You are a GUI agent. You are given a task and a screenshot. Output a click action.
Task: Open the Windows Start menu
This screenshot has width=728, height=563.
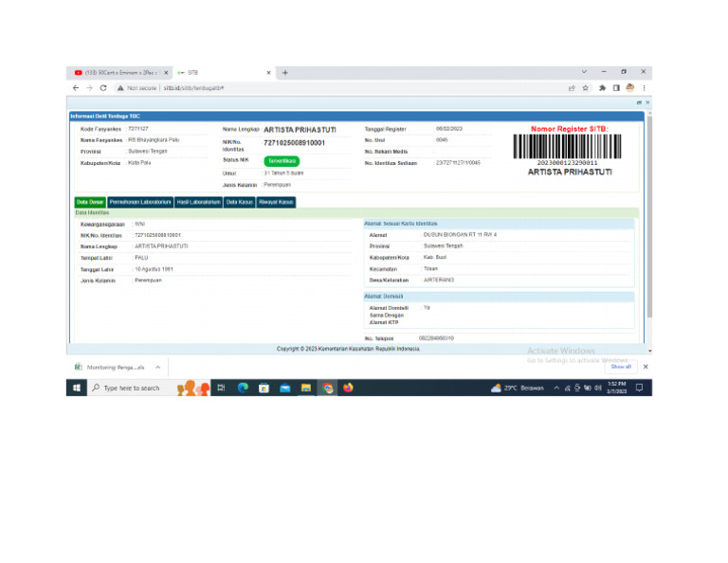coord(77,388)
